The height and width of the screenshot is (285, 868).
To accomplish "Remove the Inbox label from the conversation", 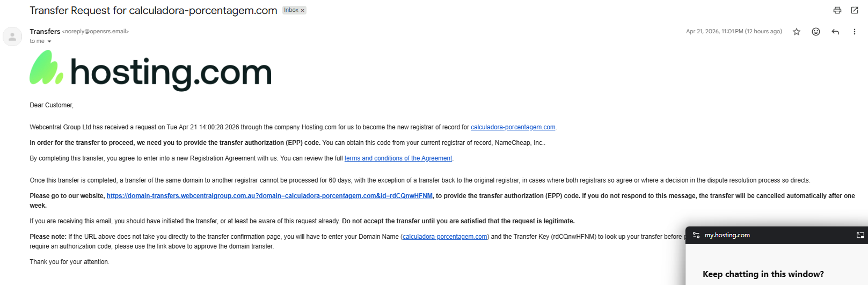I will coord(302,10).
